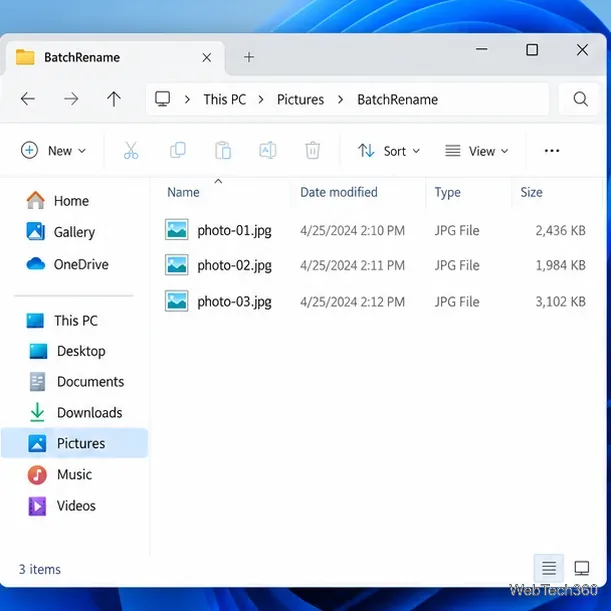Maximize the File Explorer window
This screenshot has height=611, width=611.
[x=532, y=49]
